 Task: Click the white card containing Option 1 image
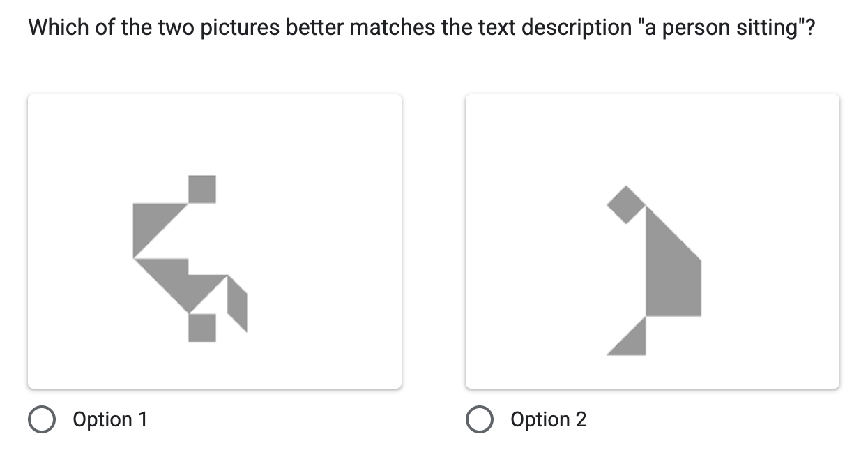(214, 241)
